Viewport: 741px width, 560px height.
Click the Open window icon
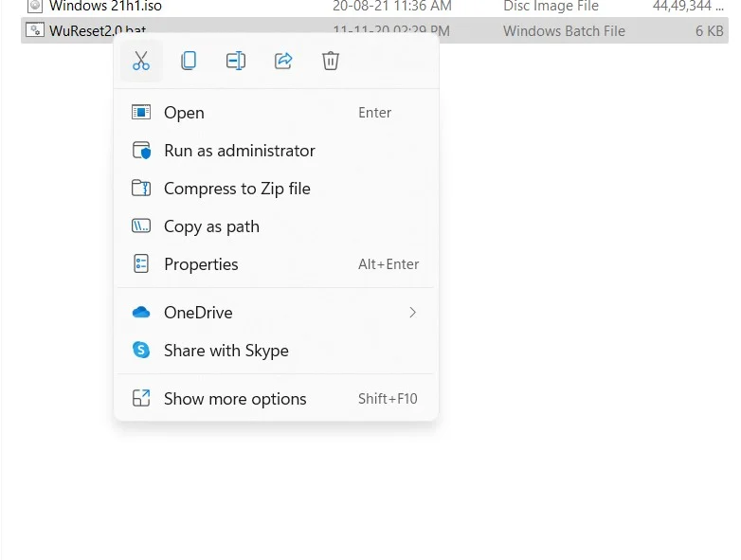point(141,112)
